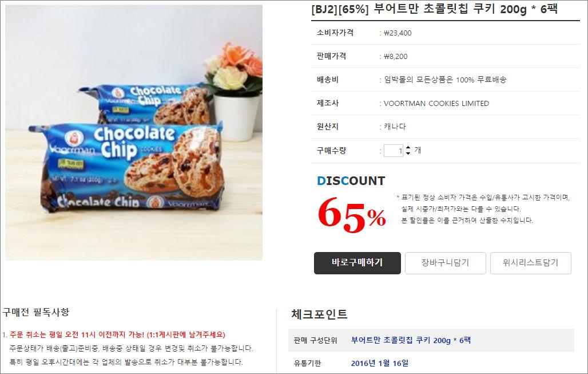Click the DISCOUNT logo graphic

351,181
